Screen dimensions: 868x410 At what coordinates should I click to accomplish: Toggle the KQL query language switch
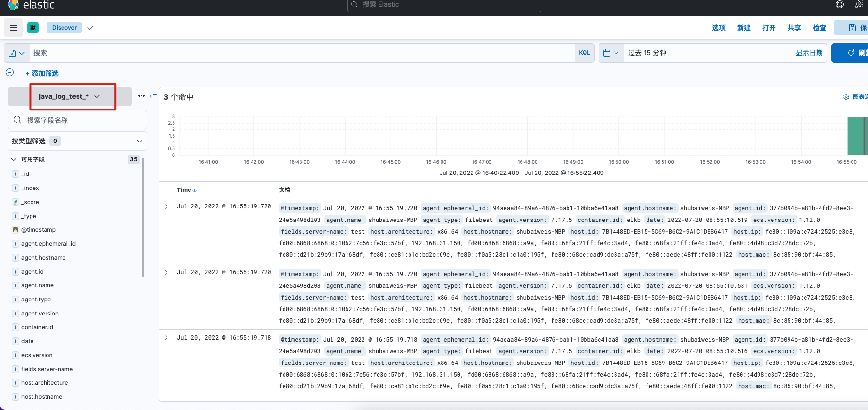pos(584,53)
